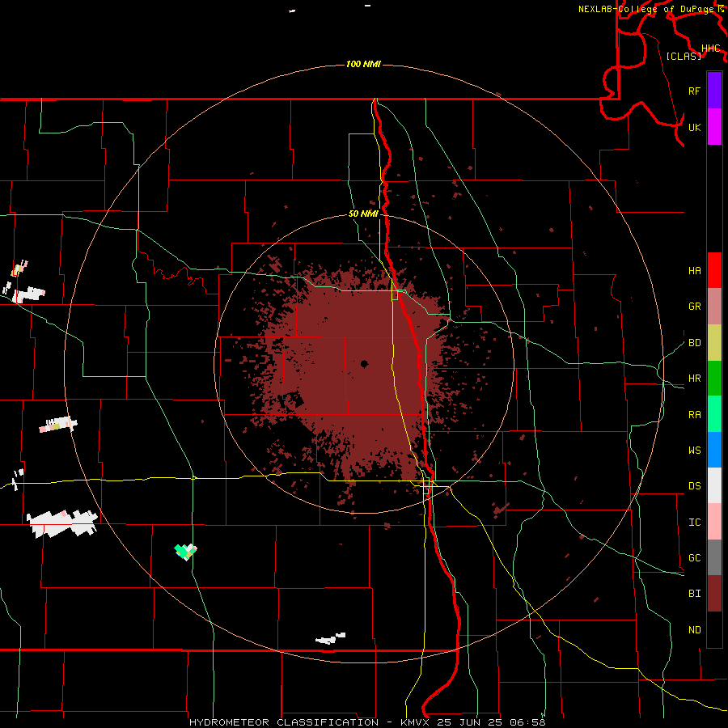The height and width of the screenshot is (728, 728).
Task: Pick the WS blue legend swatch
Action: click(x=714, y=450)
